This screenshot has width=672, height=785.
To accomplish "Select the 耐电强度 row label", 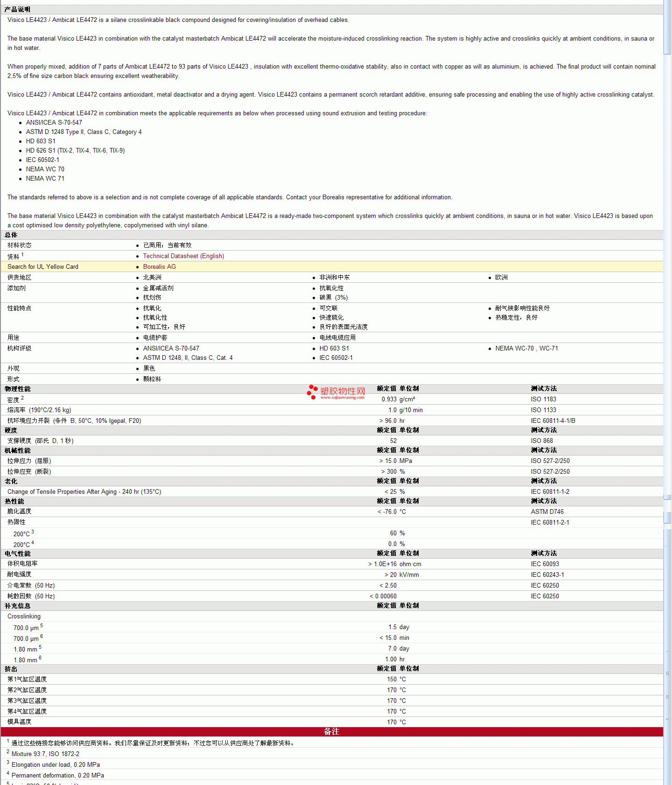I will [20, 575].
